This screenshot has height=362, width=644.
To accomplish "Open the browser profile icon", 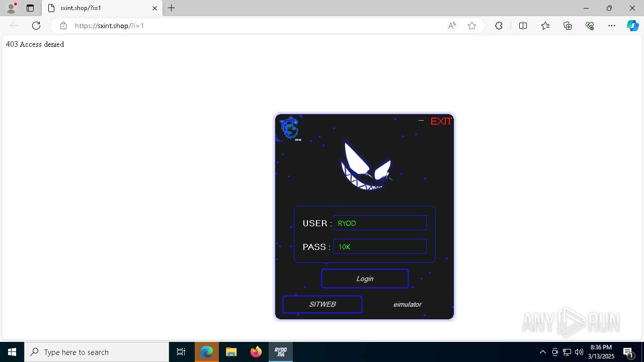I will [x=11, y=8].
